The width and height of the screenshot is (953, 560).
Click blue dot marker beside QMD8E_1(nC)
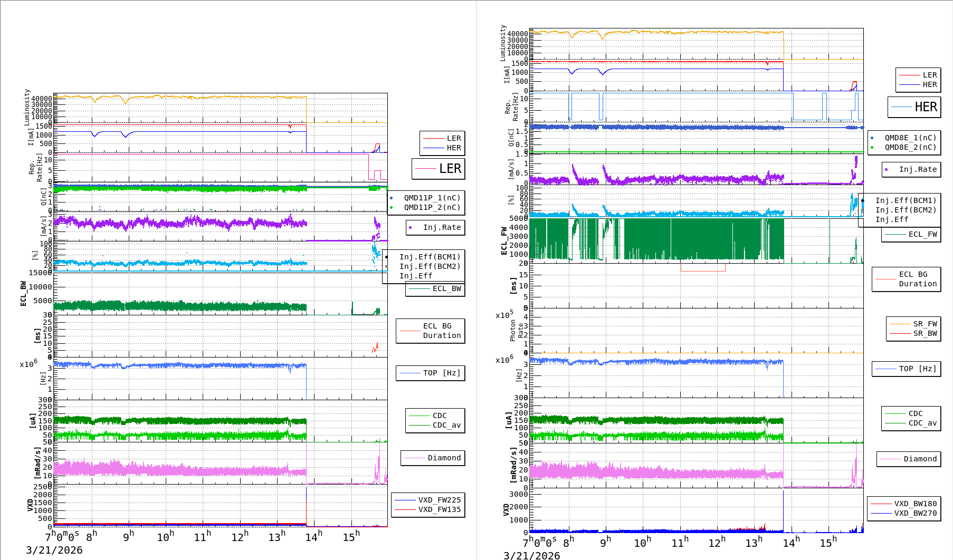click(x=872, y=138)
